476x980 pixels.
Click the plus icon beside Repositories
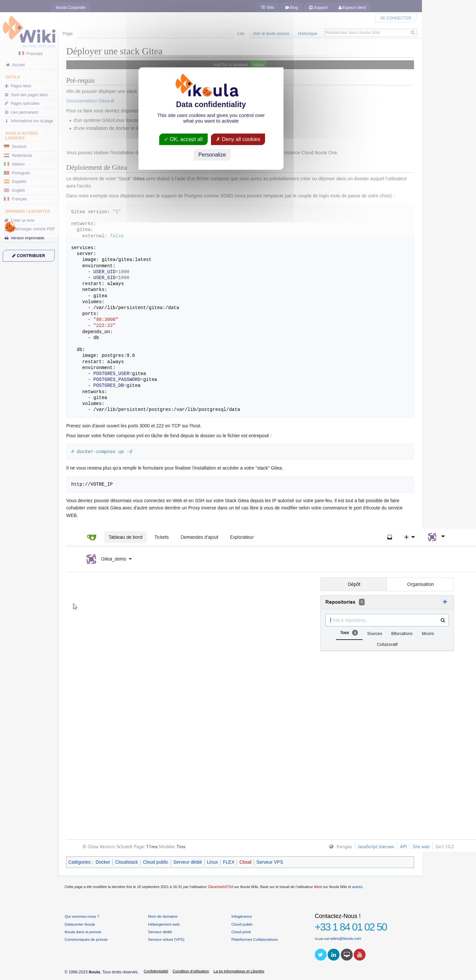444,601
